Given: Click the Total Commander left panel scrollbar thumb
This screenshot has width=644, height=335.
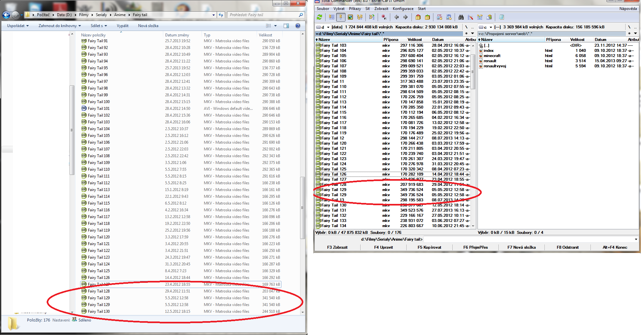Looking at the screenshot, I should click(473, 72).
